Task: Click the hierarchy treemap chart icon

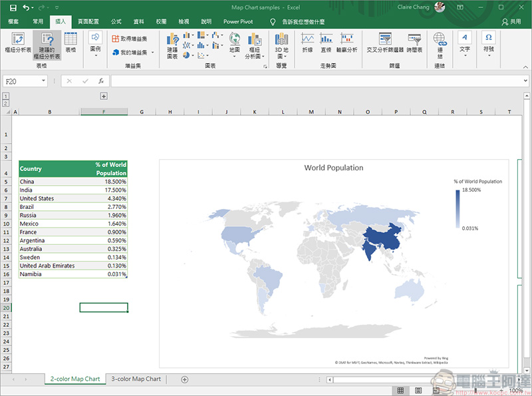Action: (x=201, y=35)
